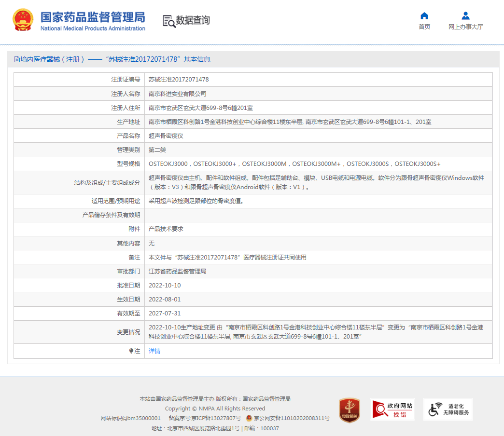Click the 数据查询 heading text
The height and width of the screenshot is (436, 504).
click(193, 20)
